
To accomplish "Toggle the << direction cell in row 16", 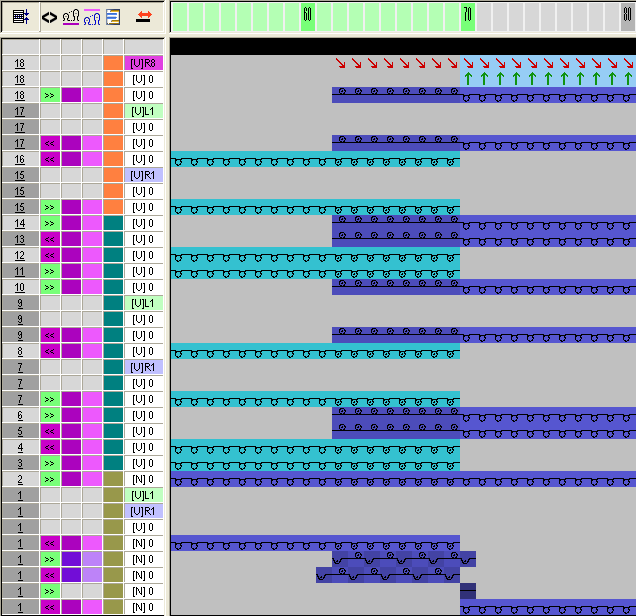I will click(x=50, y=159).
